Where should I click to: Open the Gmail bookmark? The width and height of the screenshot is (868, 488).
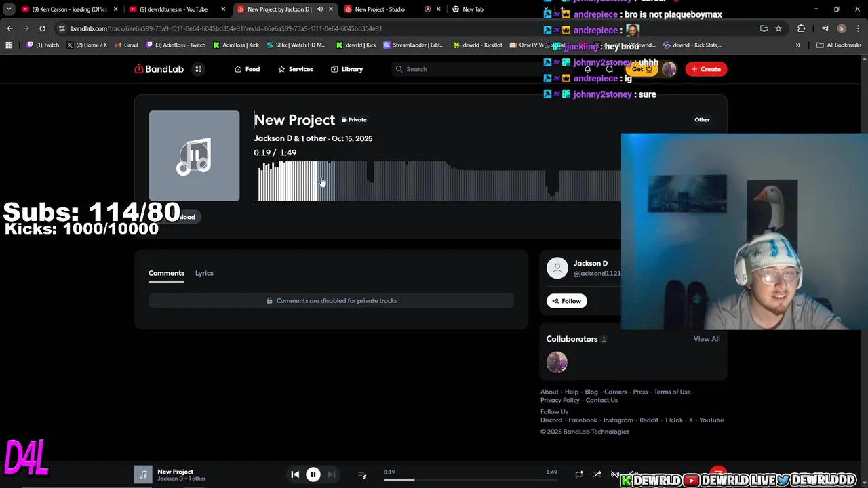point(126,45)
